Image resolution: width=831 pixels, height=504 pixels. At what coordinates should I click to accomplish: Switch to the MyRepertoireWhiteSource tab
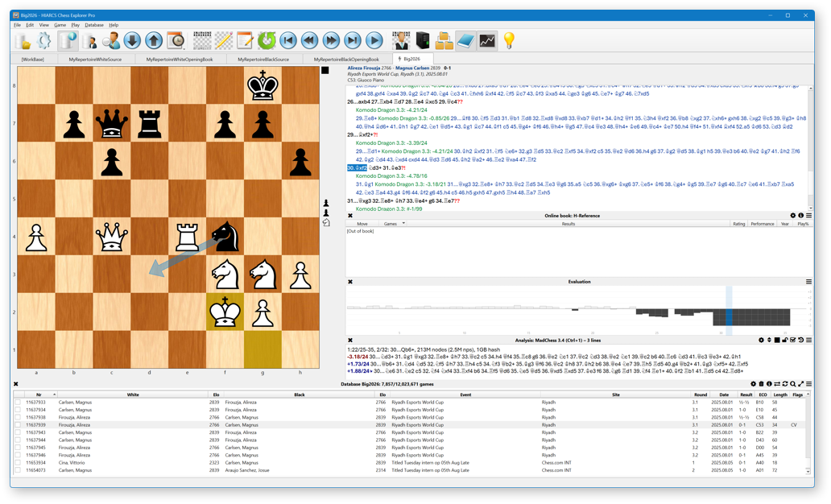(95, 60)
